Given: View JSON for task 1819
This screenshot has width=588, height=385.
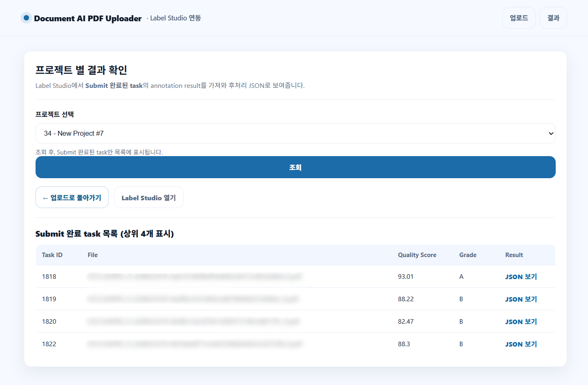Looking at the screenshot, I should tap(521, 299).
